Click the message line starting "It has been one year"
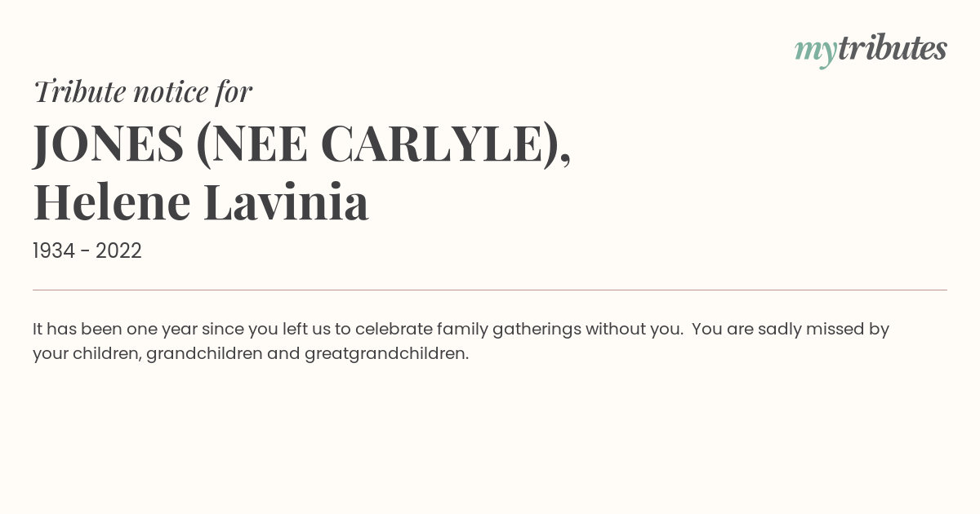 (x=461, y=330)
